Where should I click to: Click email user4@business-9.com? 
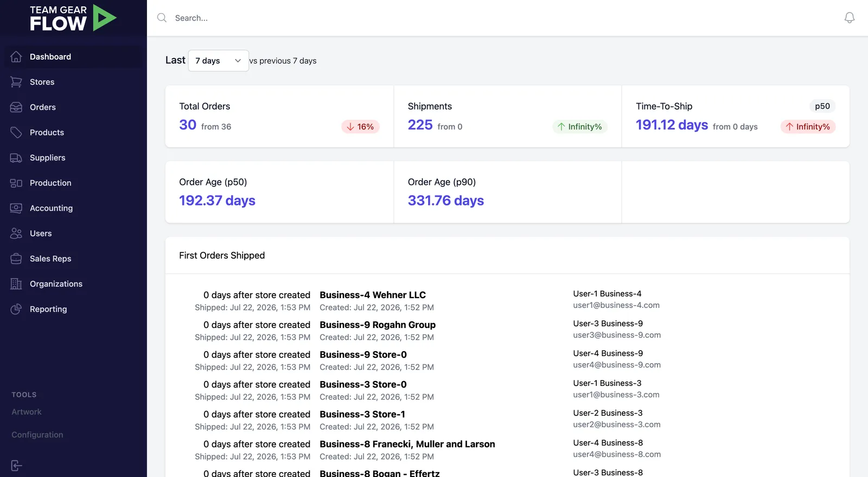(x=617, y=365)
